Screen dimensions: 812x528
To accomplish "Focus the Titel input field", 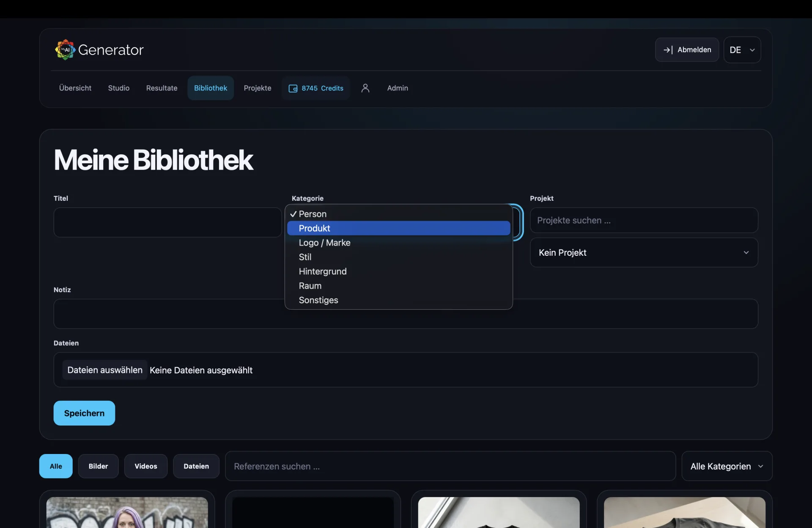I will (167, 222).
